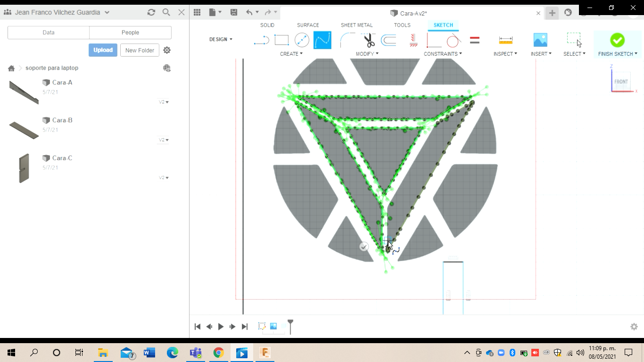
Task: Click the Measure ruler icon
Action: click(x=505, y=41)
